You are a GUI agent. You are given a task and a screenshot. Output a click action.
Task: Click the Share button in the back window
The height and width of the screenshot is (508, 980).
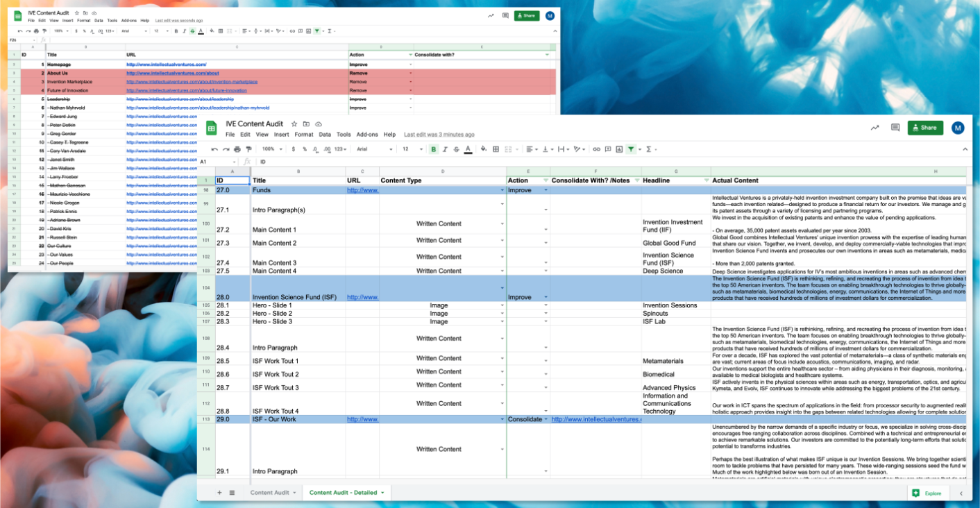coord(527,15)
